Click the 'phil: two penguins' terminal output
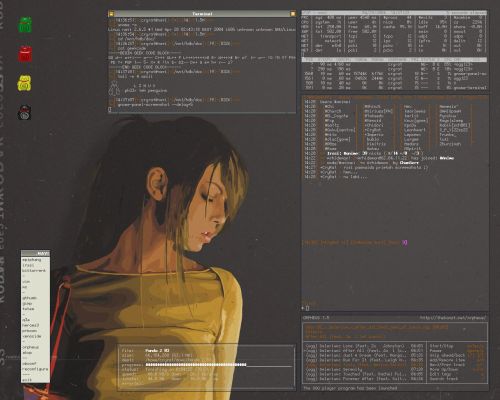This screenshot has height=400, width=500. (x=146, y=90)
